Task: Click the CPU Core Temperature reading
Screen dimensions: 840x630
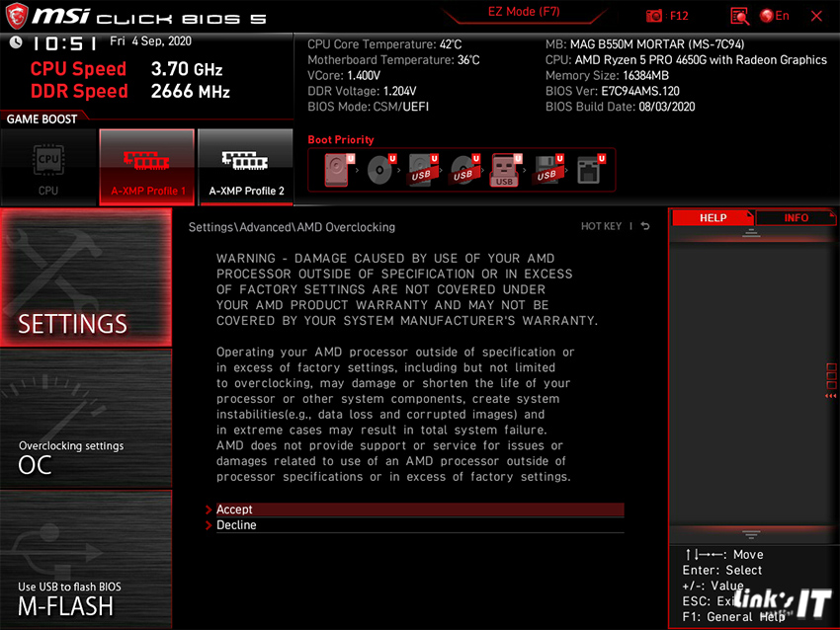Action: (x=384, y=44)
